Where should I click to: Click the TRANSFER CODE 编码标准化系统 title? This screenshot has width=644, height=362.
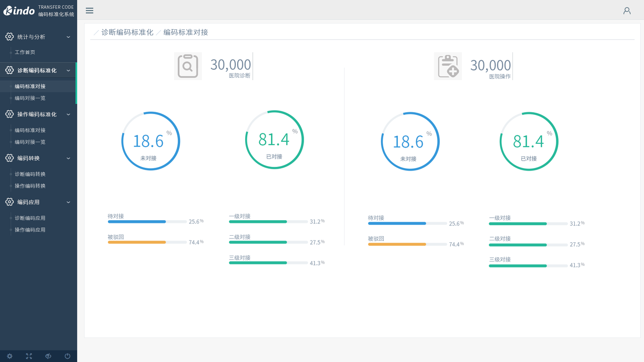point(56,11)
